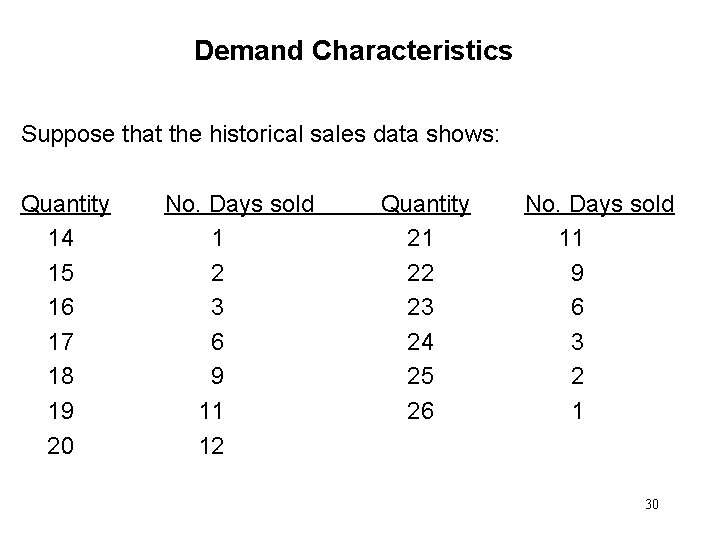Select quantity value 24

(x=421, y=342)
